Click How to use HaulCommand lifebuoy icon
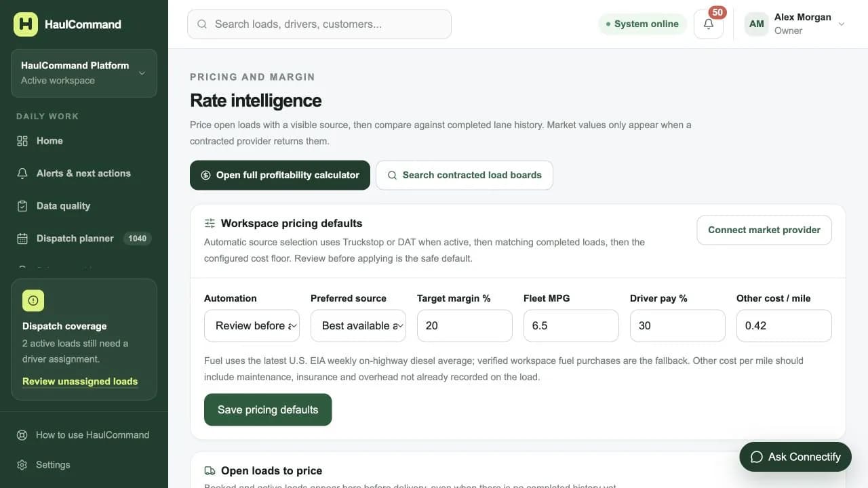The width and height of the screenshot is (868, 488). point(22,435)
